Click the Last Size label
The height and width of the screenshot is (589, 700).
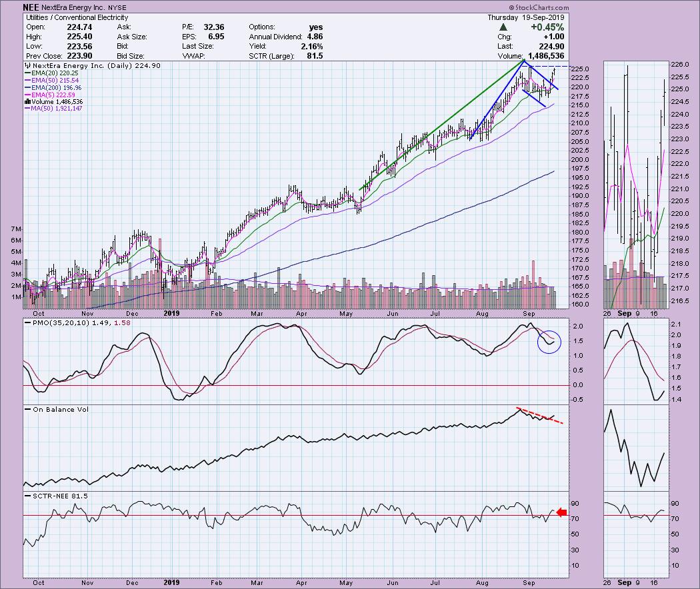pyautogui.click(x=198, y=47)
